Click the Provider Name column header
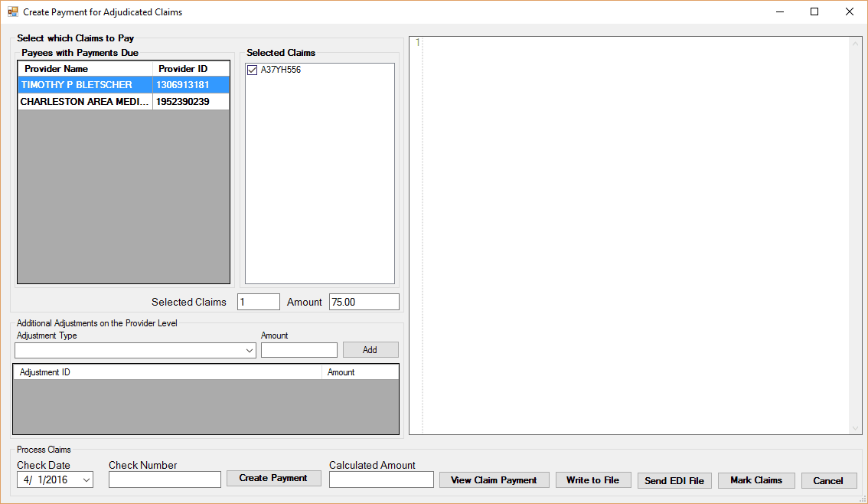 pos(85,69)
